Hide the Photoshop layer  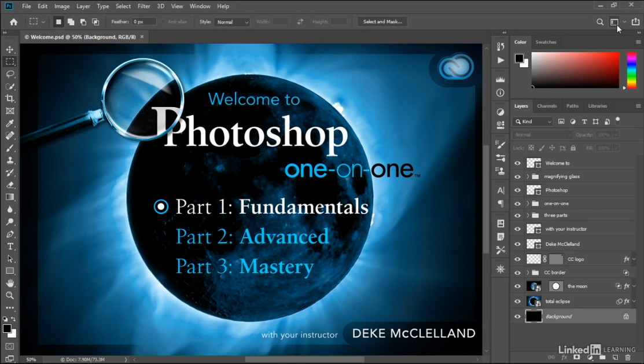pos(517,190)
